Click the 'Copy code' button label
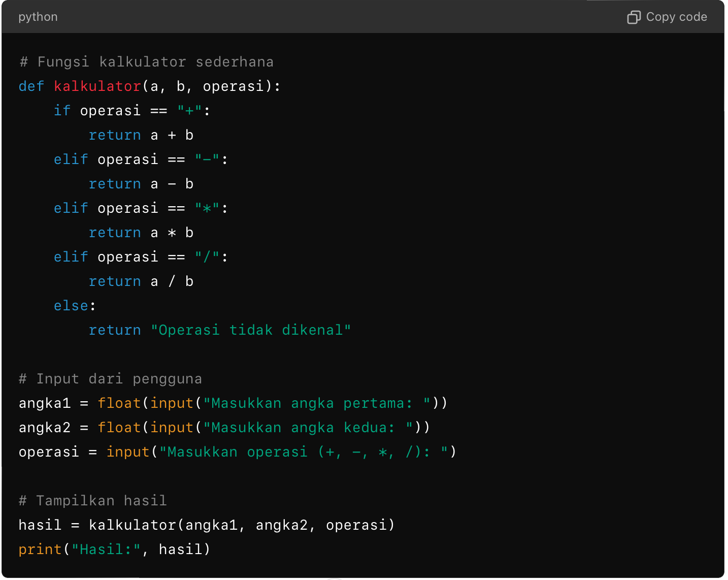Image resolution: width=728 pixels, height=580 pixels. (x=676, y=17)
